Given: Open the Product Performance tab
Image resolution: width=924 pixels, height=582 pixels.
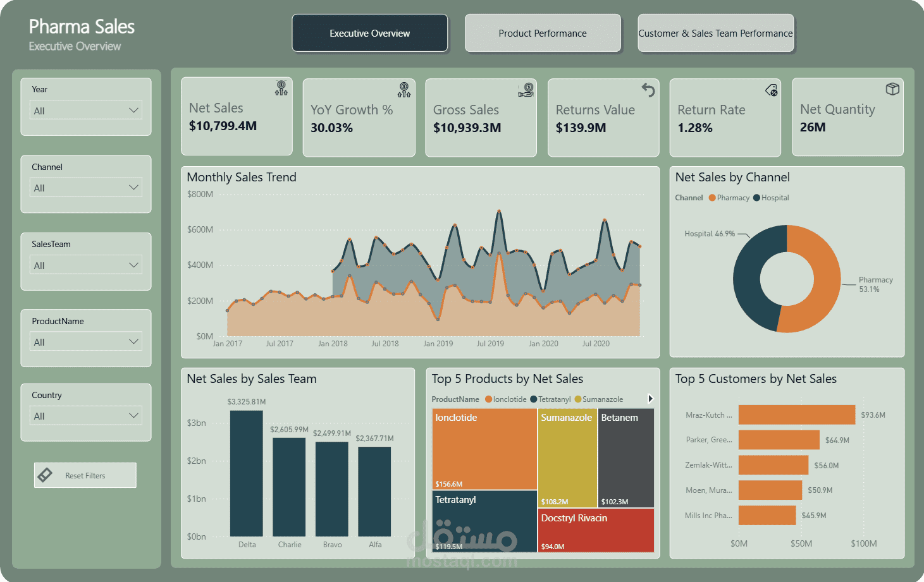Looking at the screenshot, I should click(543, 33).
